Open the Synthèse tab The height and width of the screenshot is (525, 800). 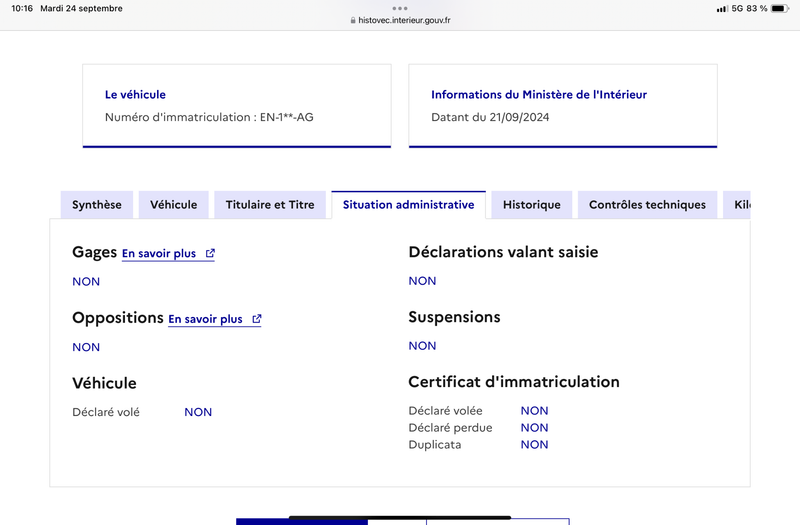tap(97, 205)
